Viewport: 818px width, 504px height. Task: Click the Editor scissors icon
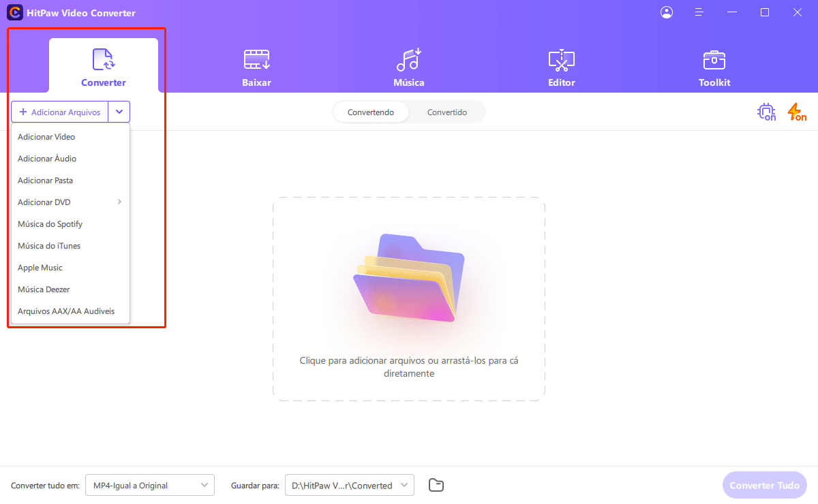point(562,60)
